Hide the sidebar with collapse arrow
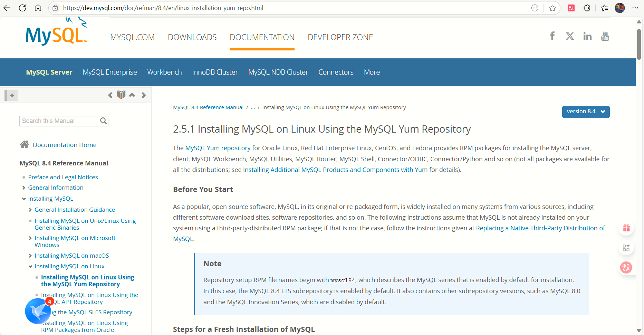644x335 pixels. (11, 95)
